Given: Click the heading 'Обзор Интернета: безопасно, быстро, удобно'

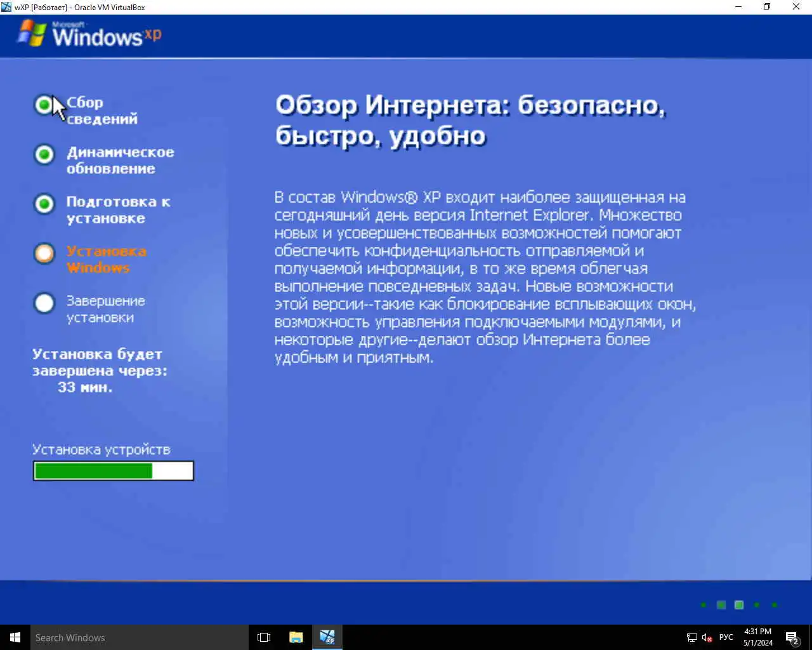Looking at the screenshot, I should click(471, 120).
